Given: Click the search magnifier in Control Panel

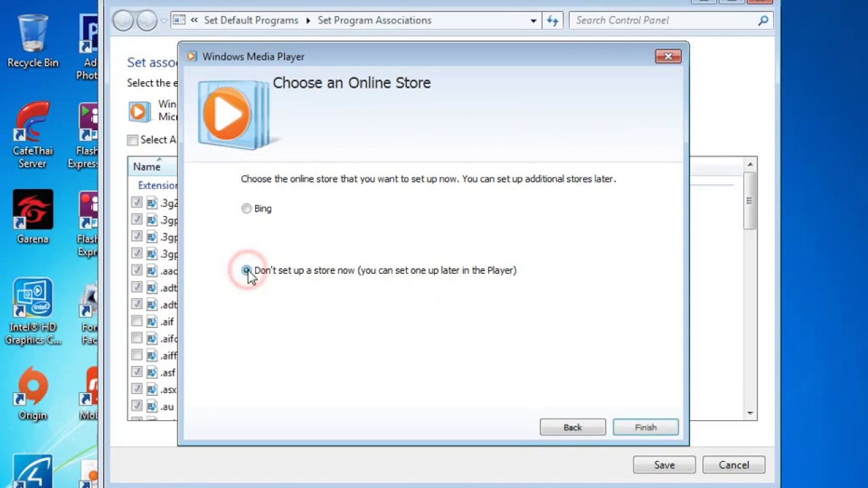Looking at the screenshot, I should click(x=763, y=20).
